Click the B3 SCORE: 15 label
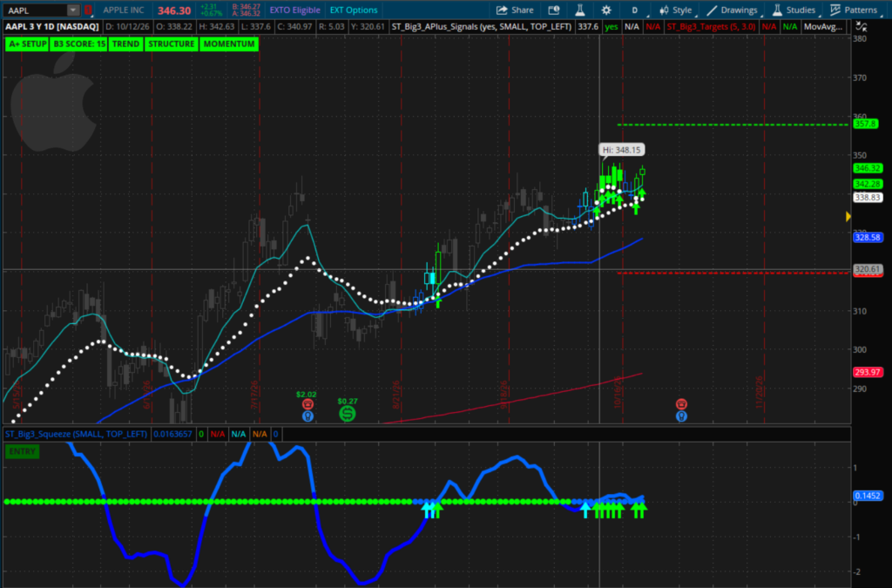Image resolution: width=892 pixels, height=588 pixels. (79, 44)
